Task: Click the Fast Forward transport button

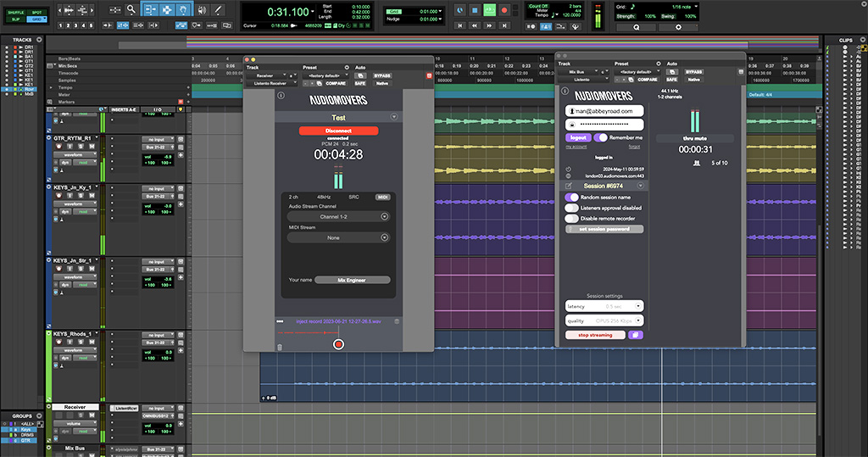Action: point(489,25)
